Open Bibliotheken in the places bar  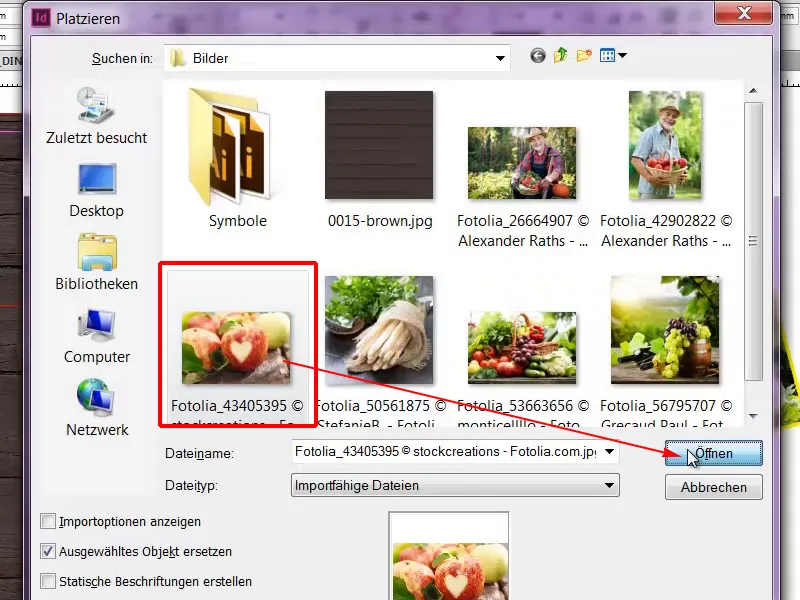coord(96,262)
